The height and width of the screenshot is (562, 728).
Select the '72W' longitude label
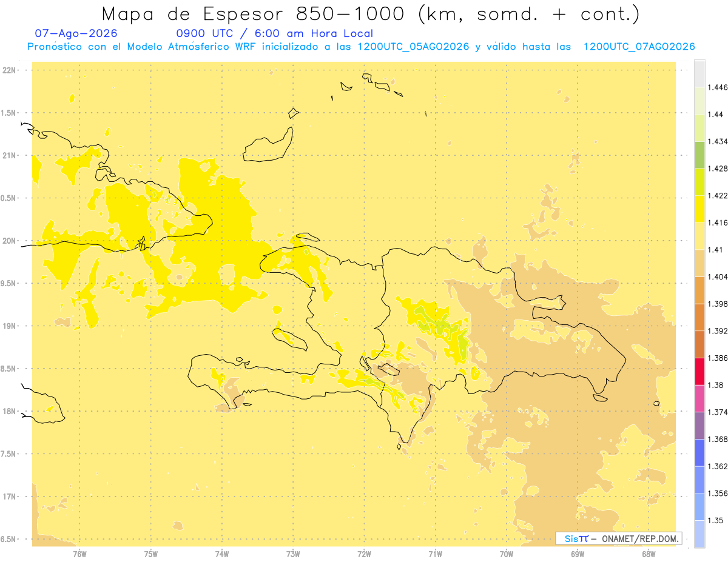[365, 554]
